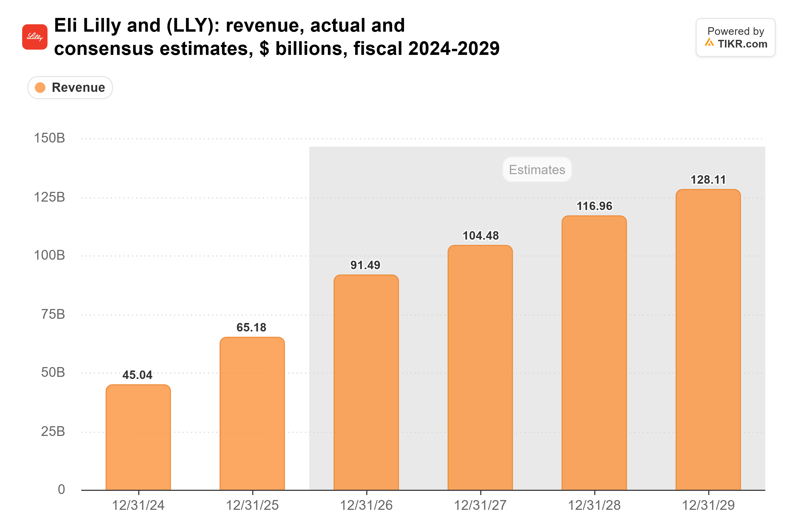Click the 116.96 data label
This screenshot has width=798, height=532.
click(595, 206)
